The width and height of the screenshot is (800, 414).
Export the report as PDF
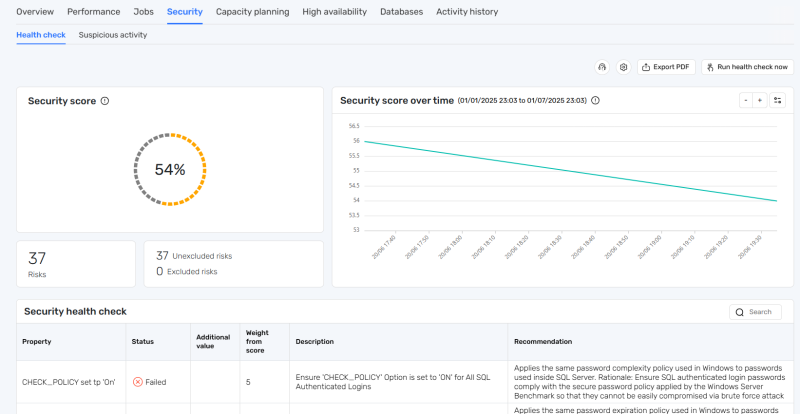pyautogui.click(x=665, y=67)
